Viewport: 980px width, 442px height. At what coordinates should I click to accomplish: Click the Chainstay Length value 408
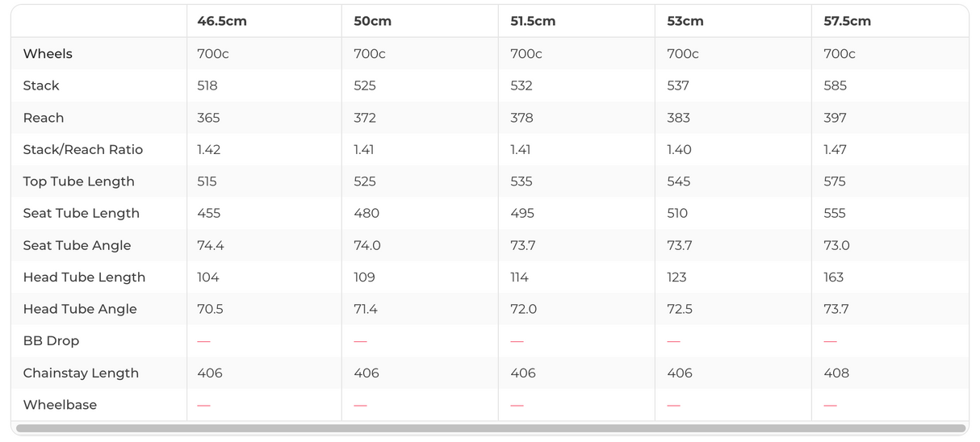pos(836,373)
